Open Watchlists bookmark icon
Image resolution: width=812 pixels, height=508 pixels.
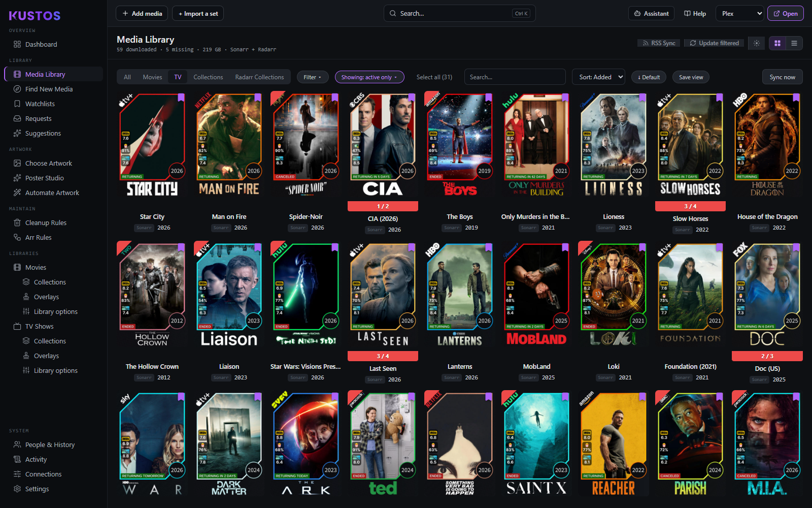tap(17, 104)
